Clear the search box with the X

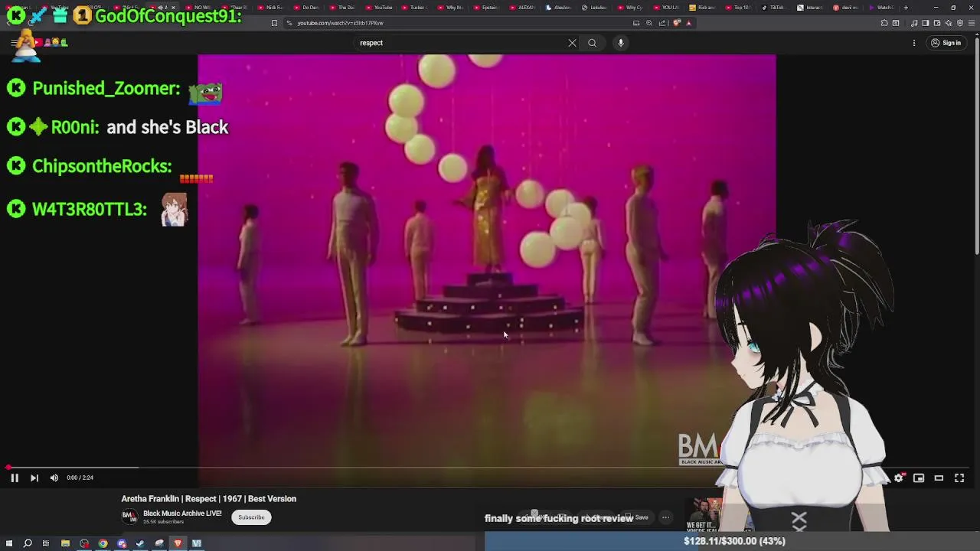pos(572,43)
